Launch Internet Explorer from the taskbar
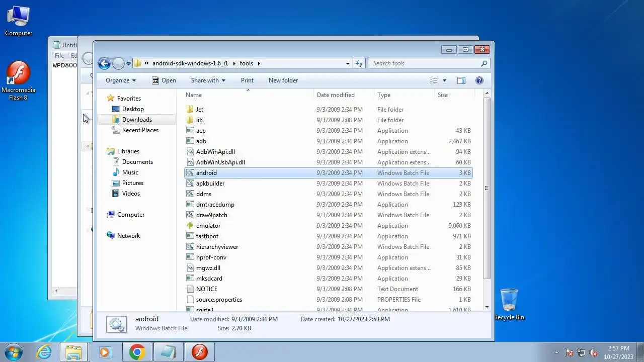Viewport: 644px width, 362px height. pos(44,352)
